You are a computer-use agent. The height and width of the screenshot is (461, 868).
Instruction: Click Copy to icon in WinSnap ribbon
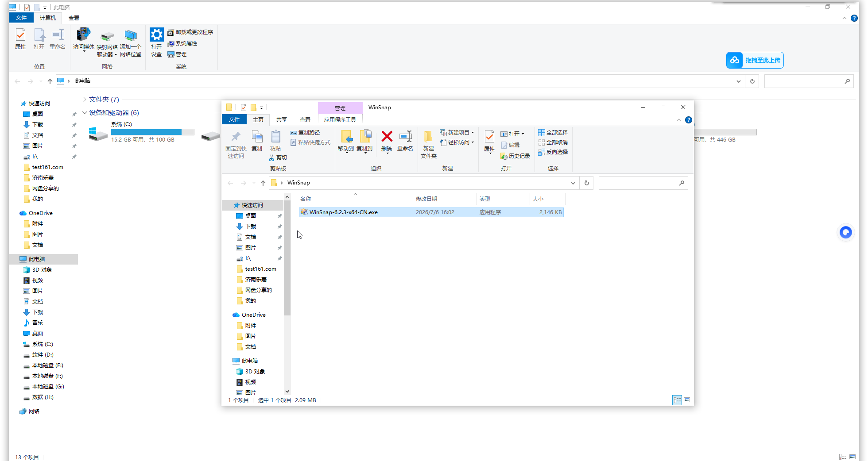coord(364,141)
